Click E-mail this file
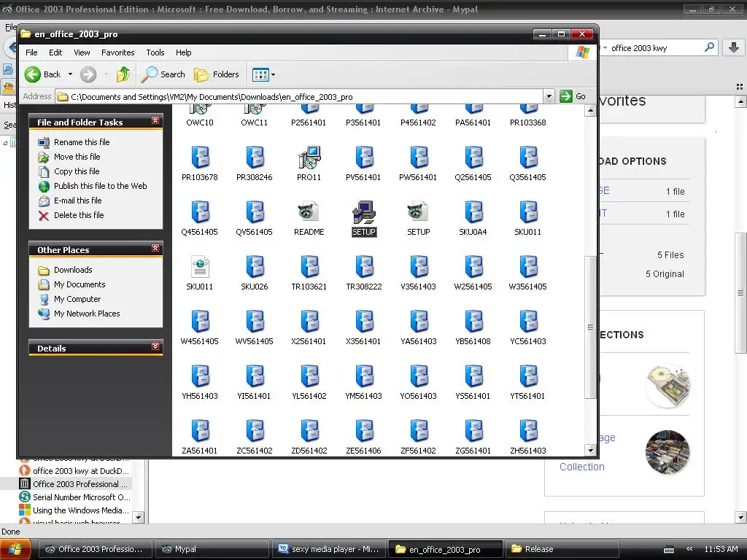This screenshot has width=747, height=560. coord(77,201)
